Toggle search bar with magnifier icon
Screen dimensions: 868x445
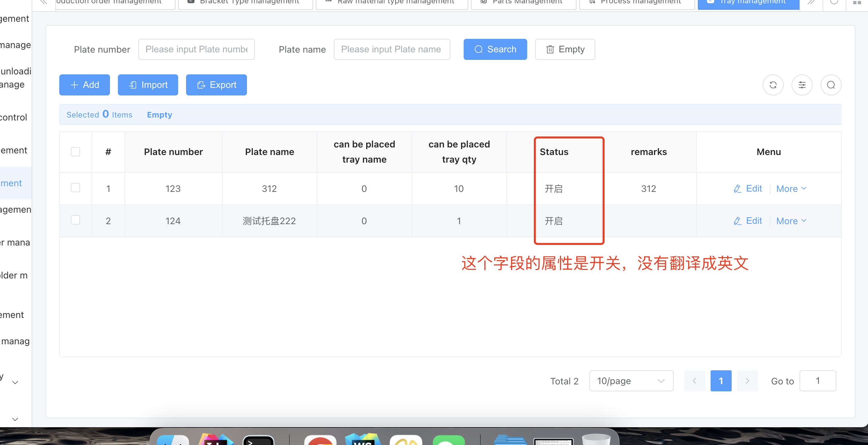(830, 85)
